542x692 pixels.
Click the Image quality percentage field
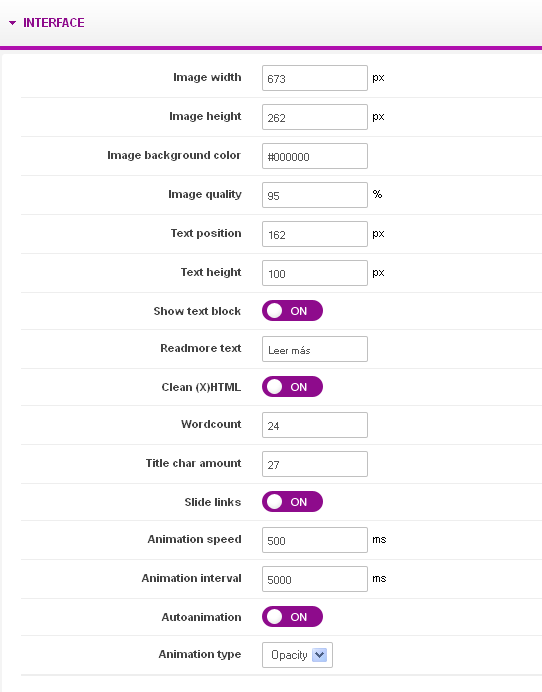(315, 195)
